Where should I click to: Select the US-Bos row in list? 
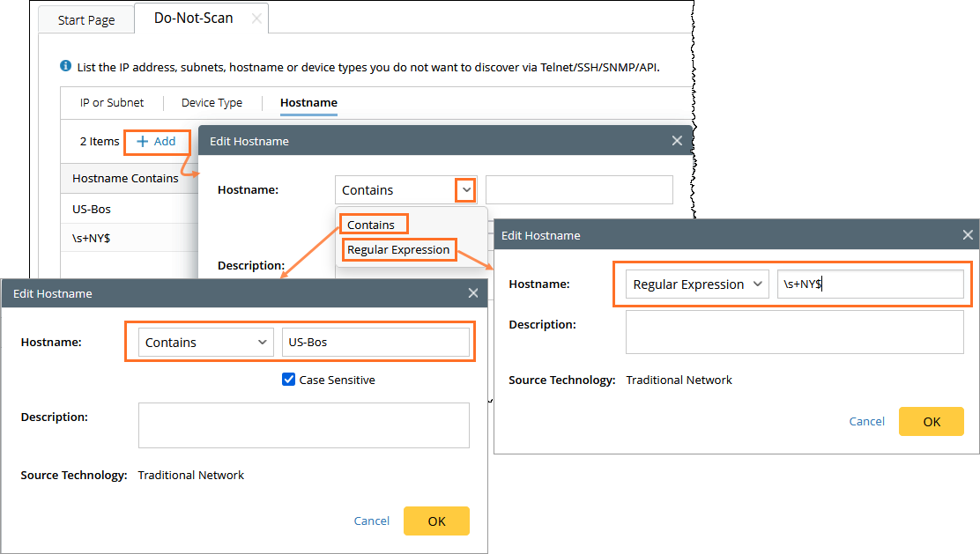pyautogui.click(x=92, y=210)
